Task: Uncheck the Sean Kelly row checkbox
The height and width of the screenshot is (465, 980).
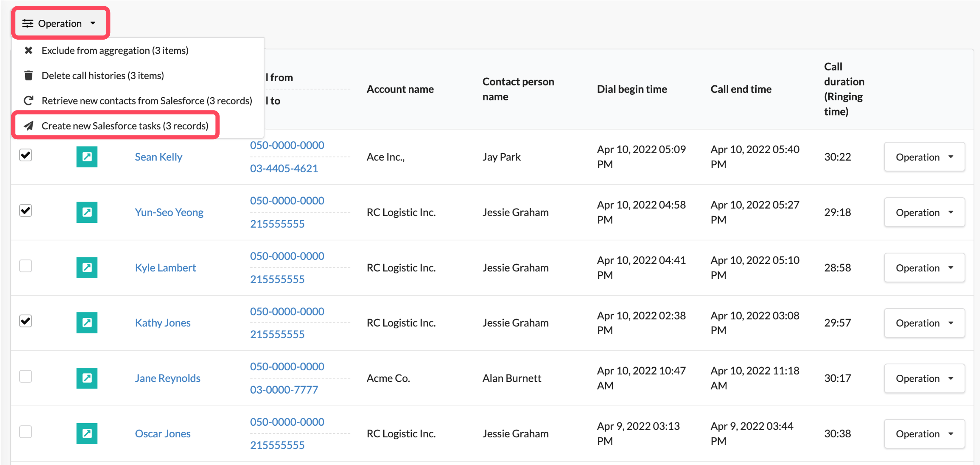Action: point(26,155)
